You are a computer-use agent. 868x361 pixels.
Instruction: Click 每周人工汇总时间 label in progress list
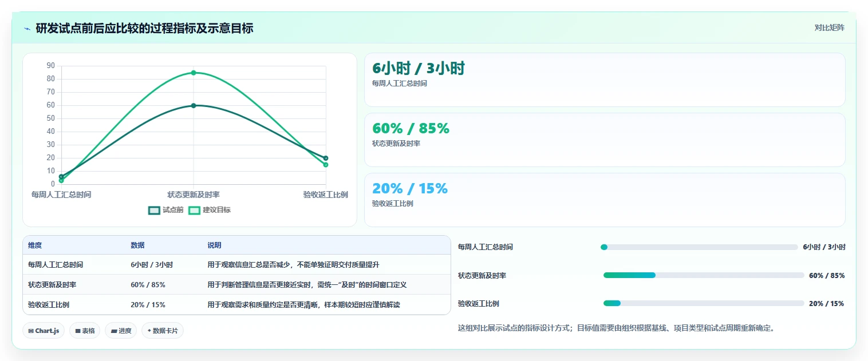point(486,247)
